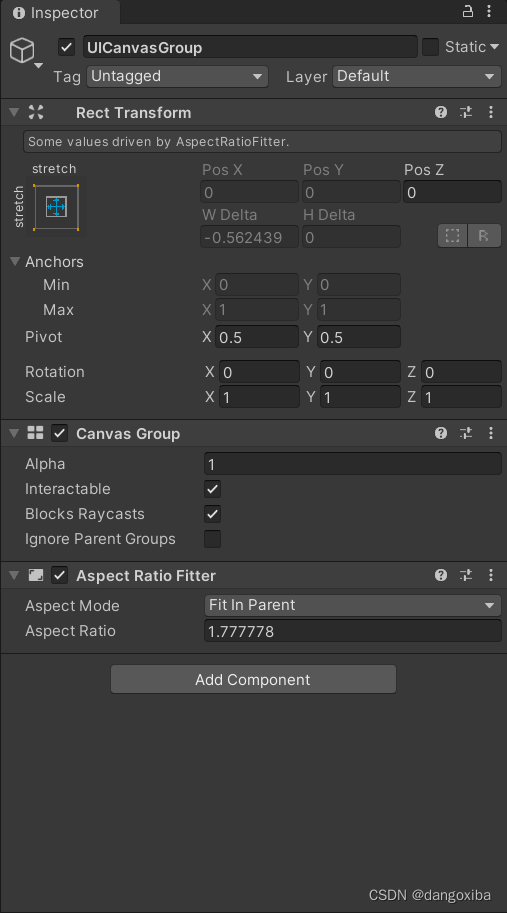Enable Ignore Parent Groups checkbox
This screenshot has height=913, width=507.
pos(212,539)
